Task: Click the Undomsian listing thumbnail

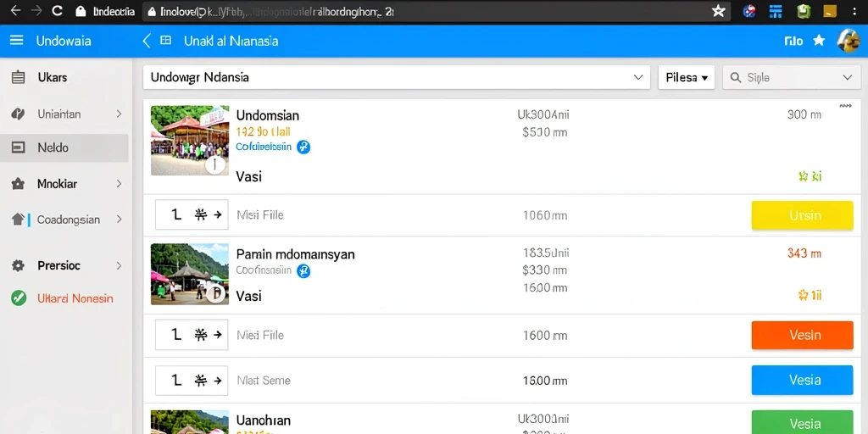Action: [x=190, y=141]
